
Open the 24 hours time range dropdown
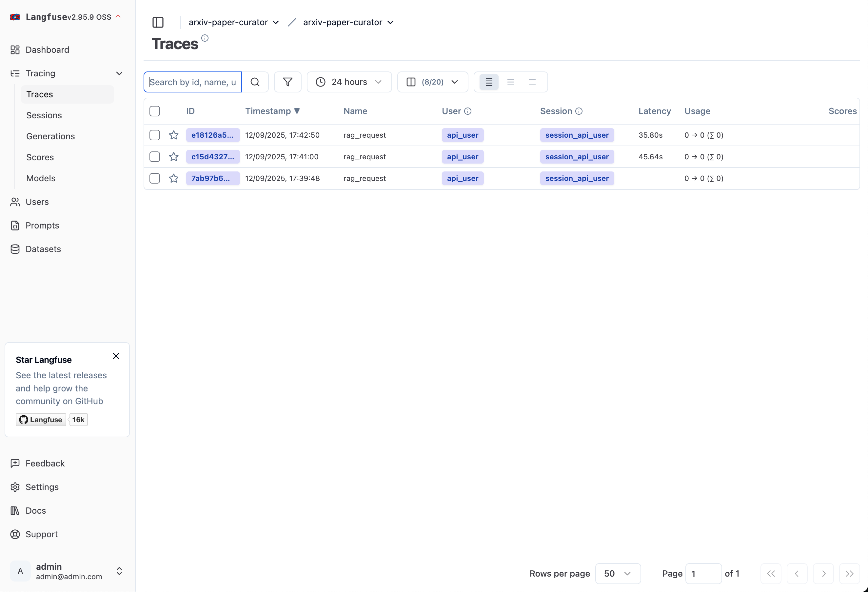pos(349,82)
